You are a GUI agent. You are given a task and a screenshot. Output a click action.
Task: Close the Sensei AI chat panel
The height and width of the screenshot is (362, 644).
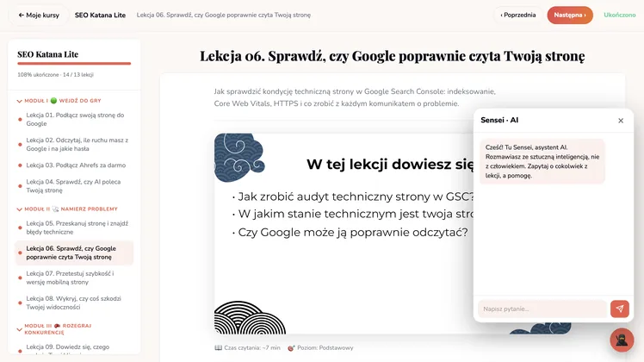621,121
